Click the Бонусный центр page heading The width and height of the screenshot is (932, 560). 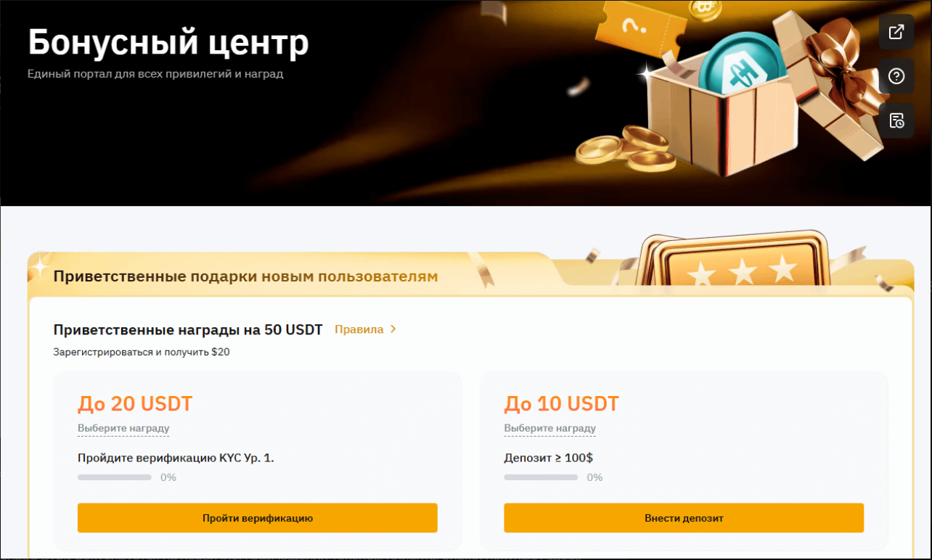click(168, 43)
